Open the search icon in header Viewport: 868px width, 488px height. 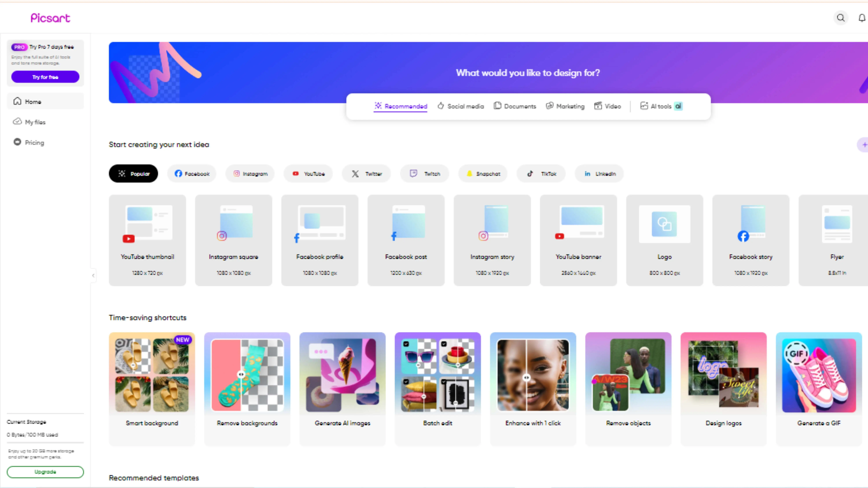click(841, 18)
